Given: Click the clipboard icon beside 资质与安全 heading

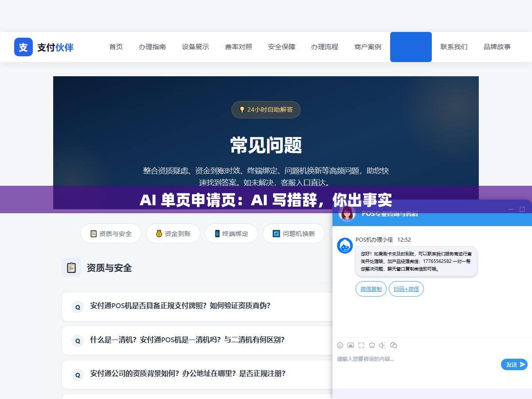Looking at the screenshot, I should 71,268.
